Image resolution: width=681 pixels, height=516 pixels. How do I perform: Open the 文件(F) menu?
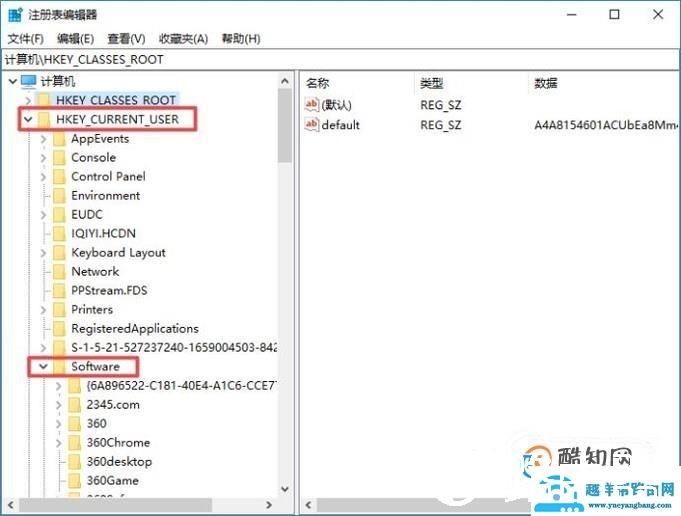(26, 39)
